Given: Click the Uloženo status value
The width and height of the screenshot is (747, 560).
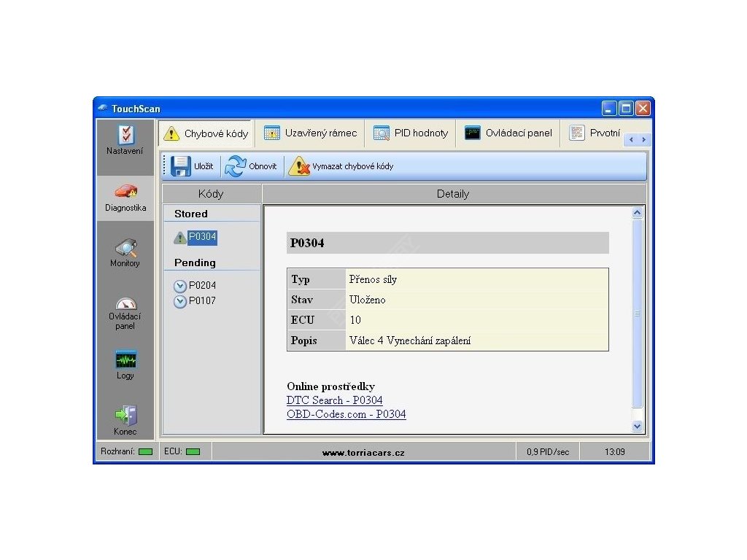Looking at the screenshot, I should pyautogui.click(x=368, y=300).
